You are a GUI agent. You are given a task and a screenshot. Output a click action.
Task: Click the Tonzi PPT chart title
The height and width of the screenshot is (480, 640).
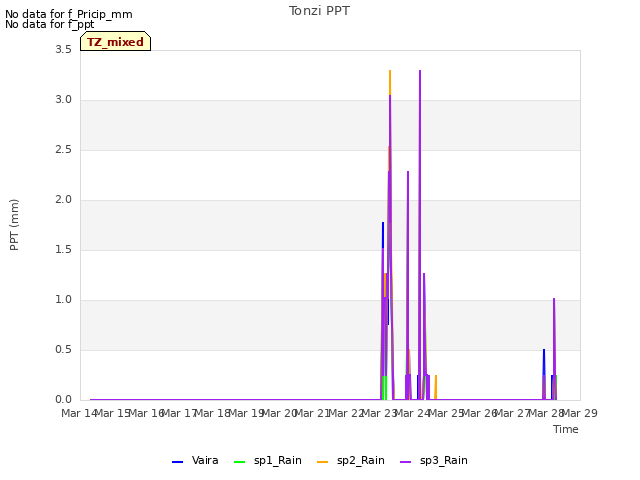pyautogui.click(x=319, y=11)
